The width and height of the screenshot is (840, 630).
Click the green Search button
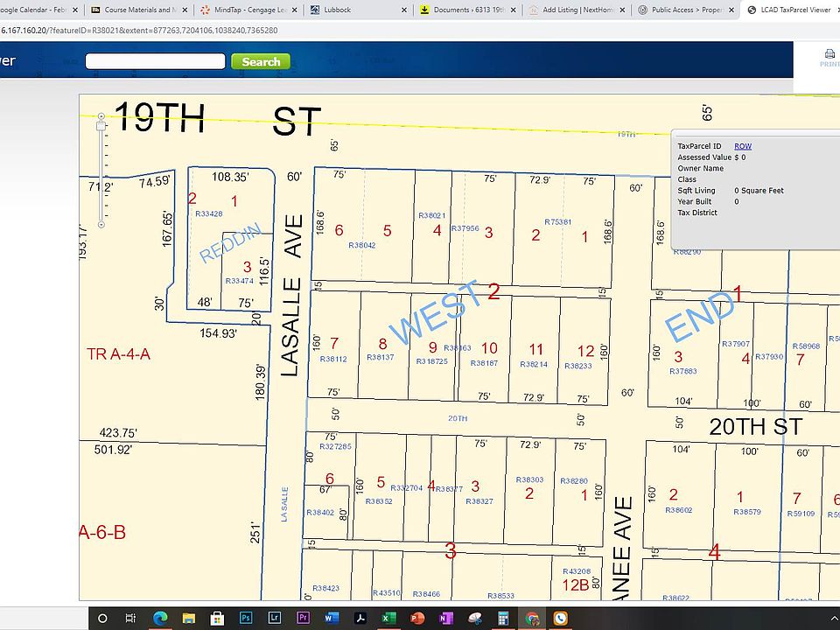(261, 61)
